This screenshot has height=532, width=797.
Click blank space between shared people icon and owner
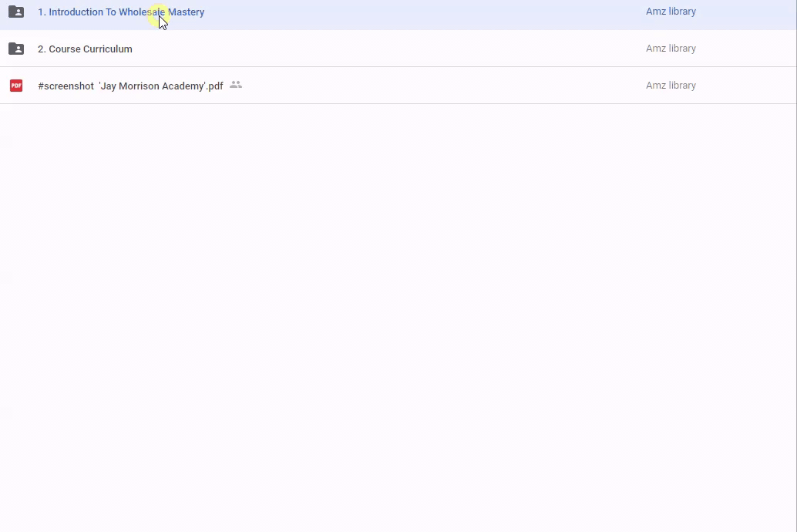pos(439,86)
